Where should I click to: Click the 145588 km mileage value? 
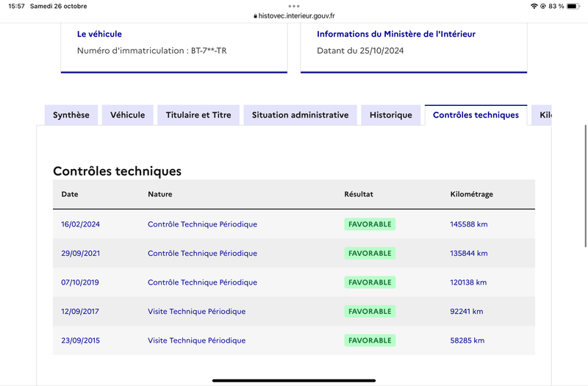469,224
